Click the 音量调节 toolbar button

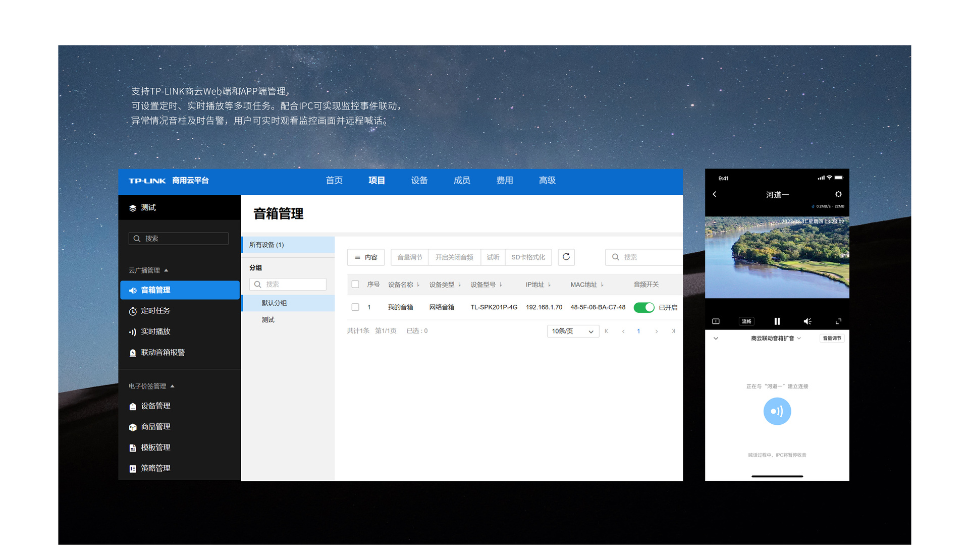409,257
